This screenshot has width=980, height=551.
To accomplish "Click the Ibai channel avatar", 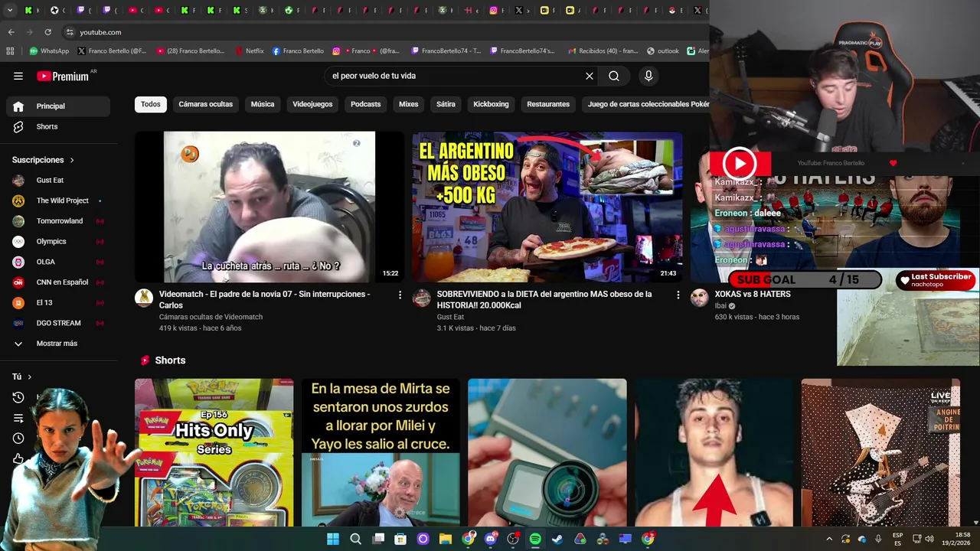I will (x=700, y=298).
